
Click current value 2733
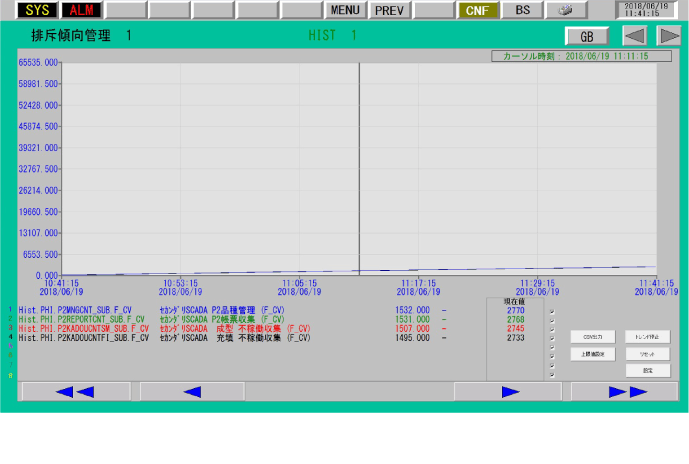coord(515,338)
